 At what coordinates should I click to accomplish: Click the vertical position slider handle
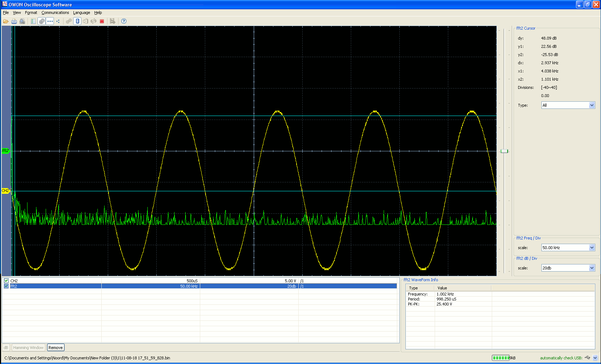click(x=504, y=151)
